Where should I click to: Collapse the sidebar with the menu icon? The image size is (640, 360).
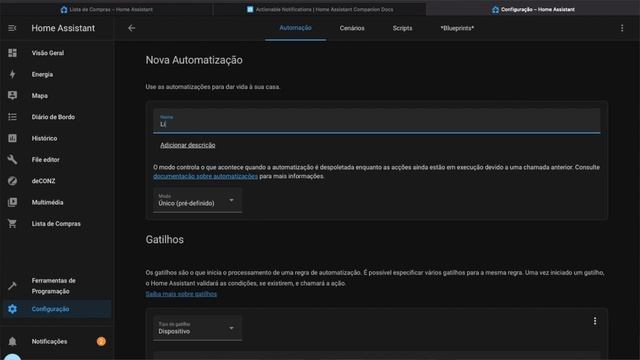(12, 28)
